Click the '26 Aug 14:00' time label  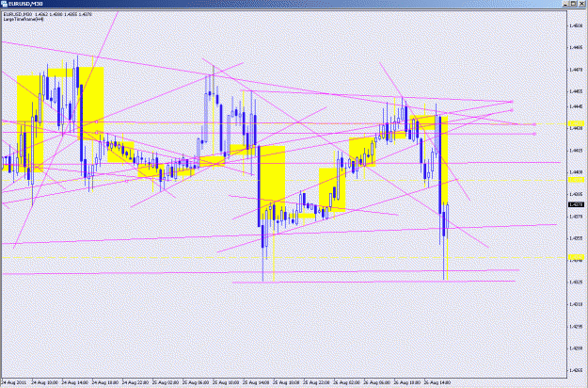pos(438,382)
